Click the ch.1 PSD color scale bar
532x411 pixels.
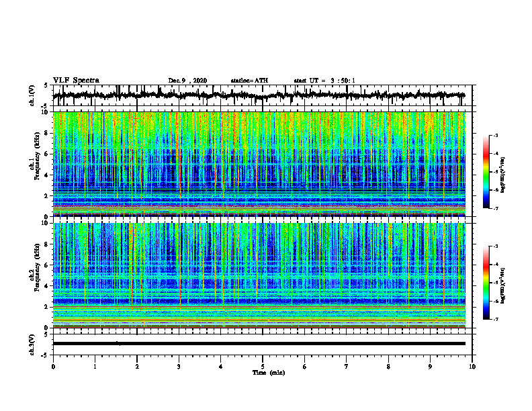tap(486, 172)
